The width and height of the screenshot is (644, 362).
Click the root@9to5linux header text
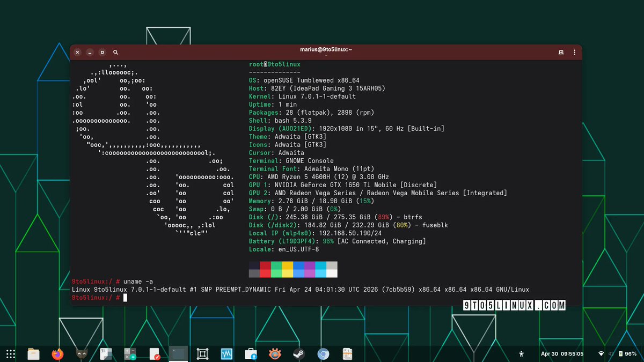[275, 64]
